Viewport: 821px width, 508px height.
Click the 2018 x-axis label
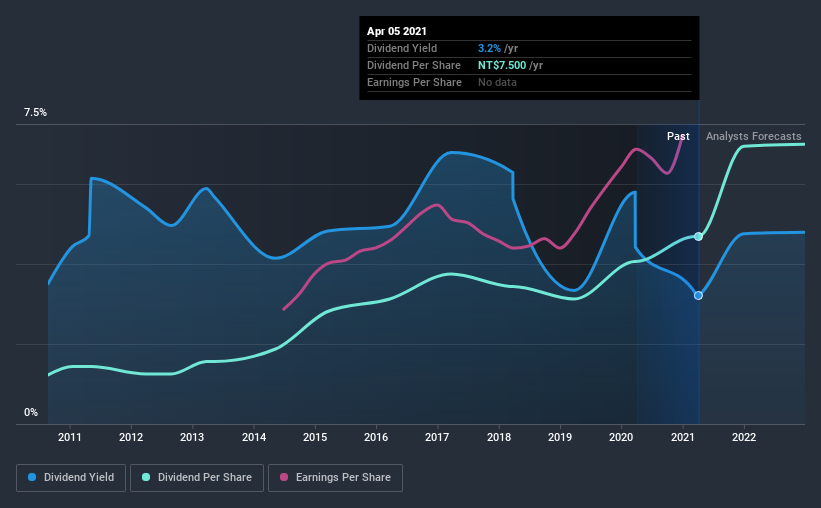[499, 437]
